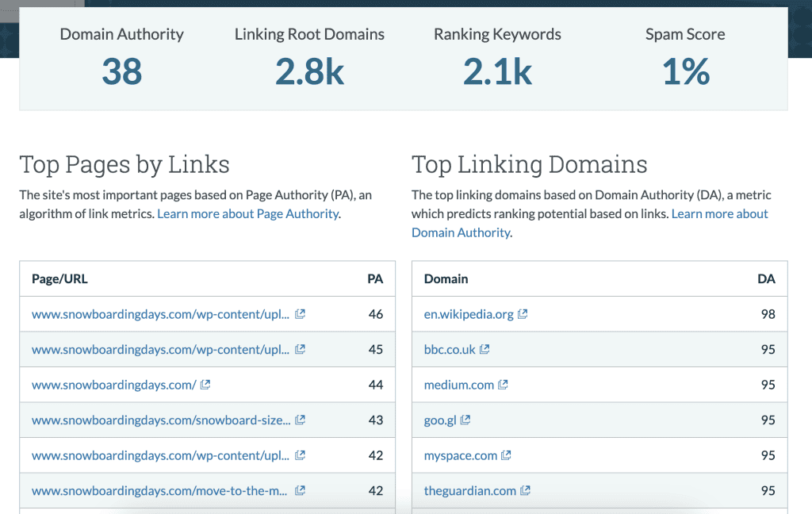The height and width of the screenshot is (514, 812).
Task: Click the 'Domain' column header
Action: (x=446, y=278)
